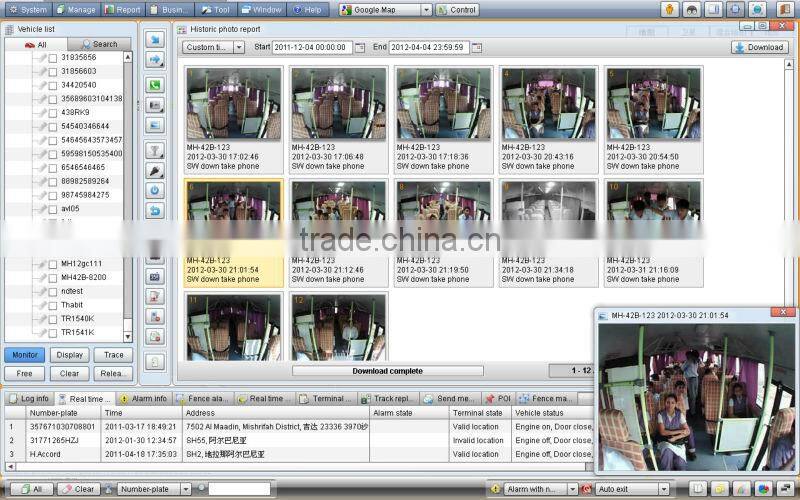
Task: Click the Download complete progress bar
Action: coord(388,371)
